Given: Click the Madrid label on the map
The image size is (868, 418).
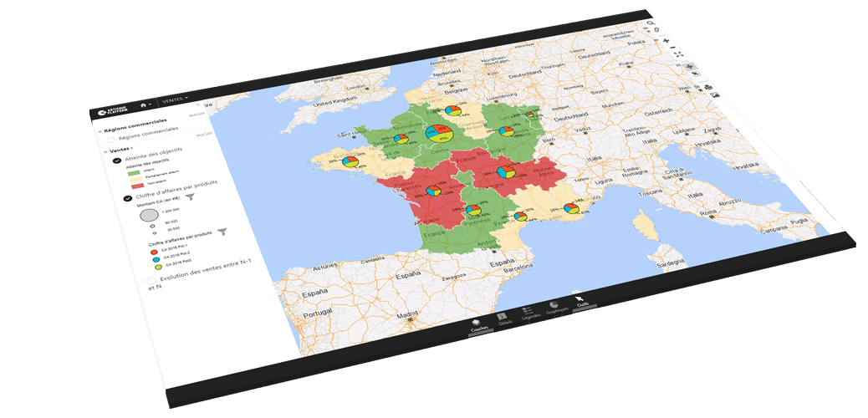Looking at the screenshot, I should [407, 315].
